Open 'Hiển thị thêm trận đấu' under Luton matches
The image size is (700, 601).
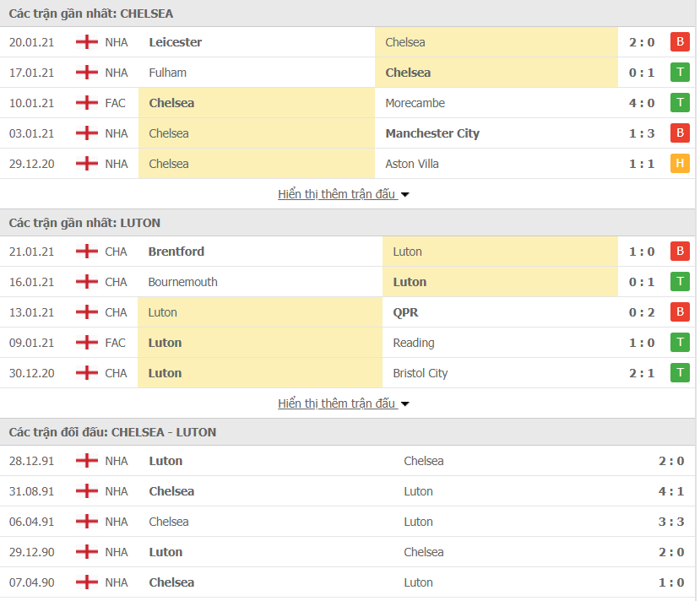tap(337, 403)
